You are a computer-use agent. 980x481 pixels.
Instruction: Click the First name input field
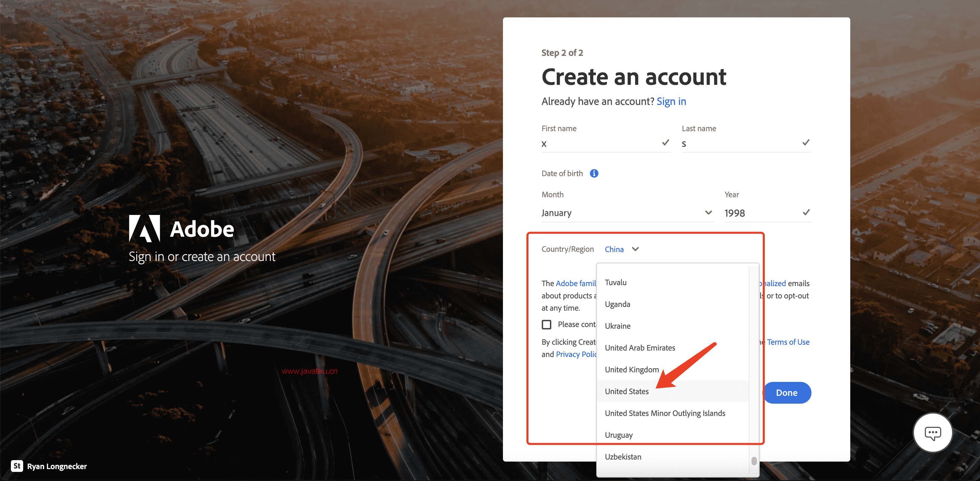pos(606,143)
